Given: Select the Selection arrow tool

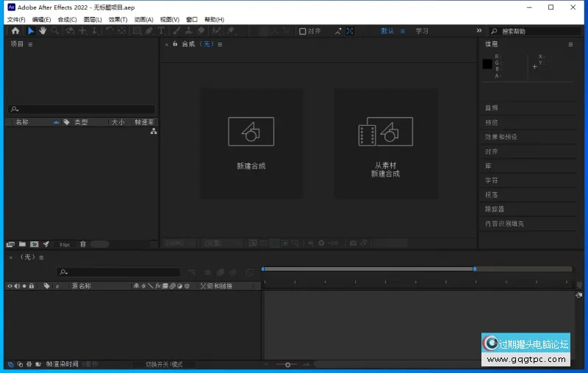Looking at the screenshot, I should click(31, 31).
